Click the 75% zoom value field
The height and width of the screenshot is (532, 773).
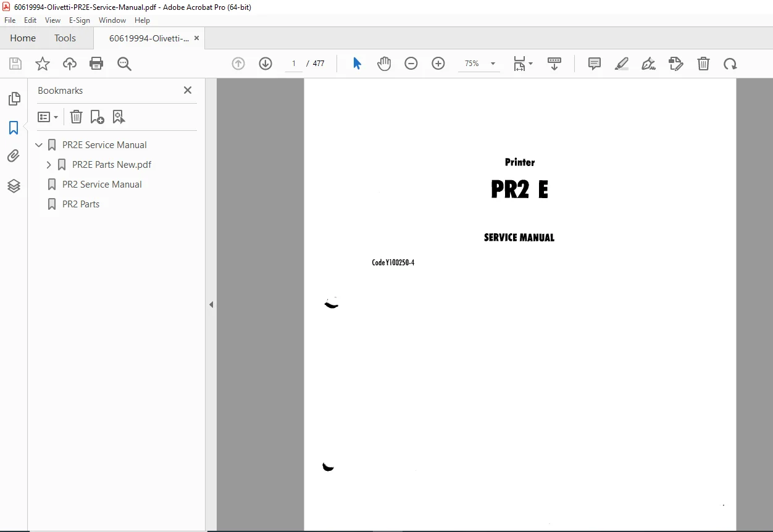click(472, 64)
